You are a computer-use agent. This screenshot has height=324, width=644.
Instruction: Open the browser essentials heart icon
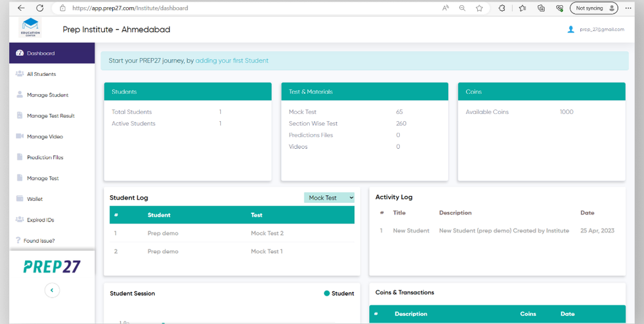560,8
